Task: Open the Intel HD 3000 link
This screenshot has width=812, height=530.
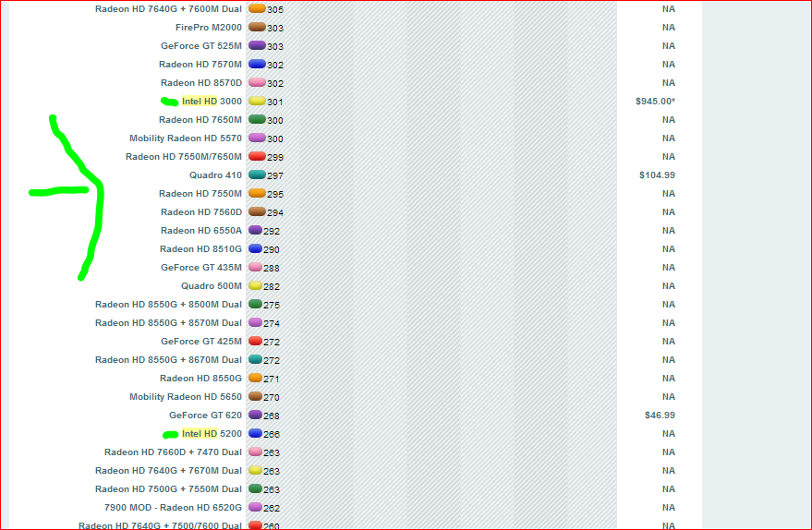Action: click(x=212, y=102)
